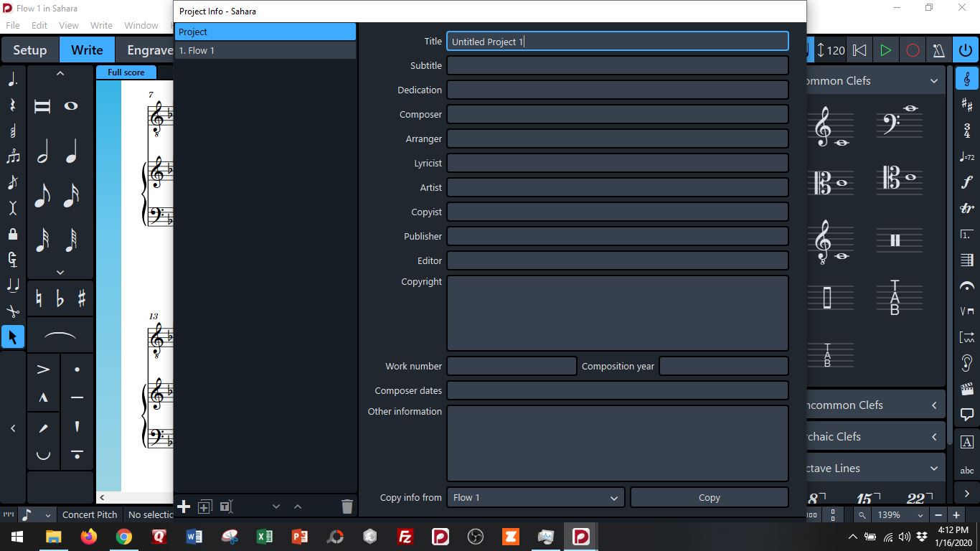Open the Video panel clapperboard icon
Viewport: 980px width, 551px height.
pos(967,389)
